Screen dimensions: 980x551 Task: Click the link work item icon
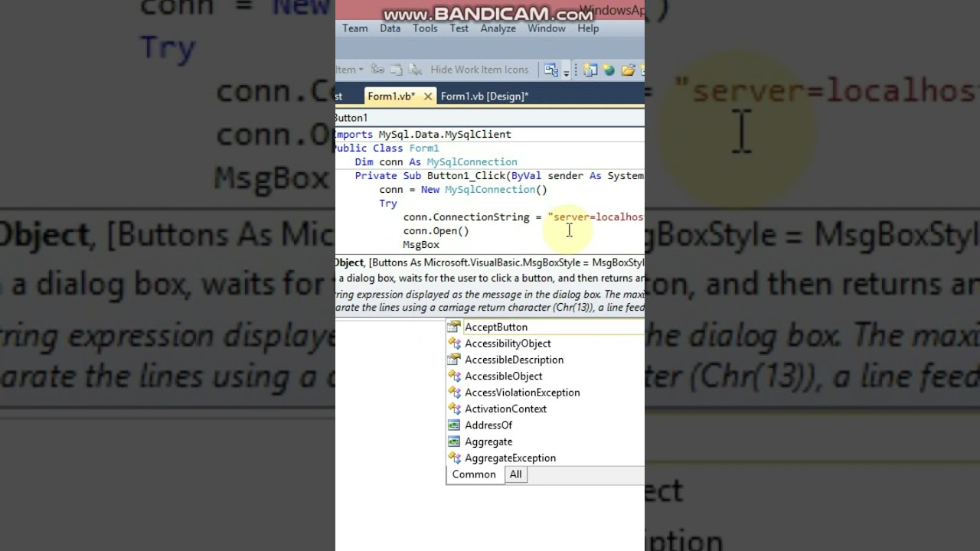click(377, 70)
